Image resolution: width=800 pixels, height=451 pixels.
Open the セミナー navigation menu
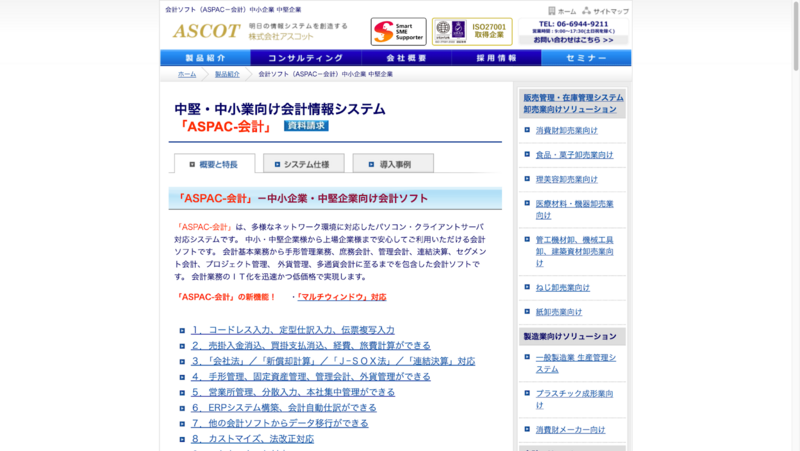click(x=586, y=58)
